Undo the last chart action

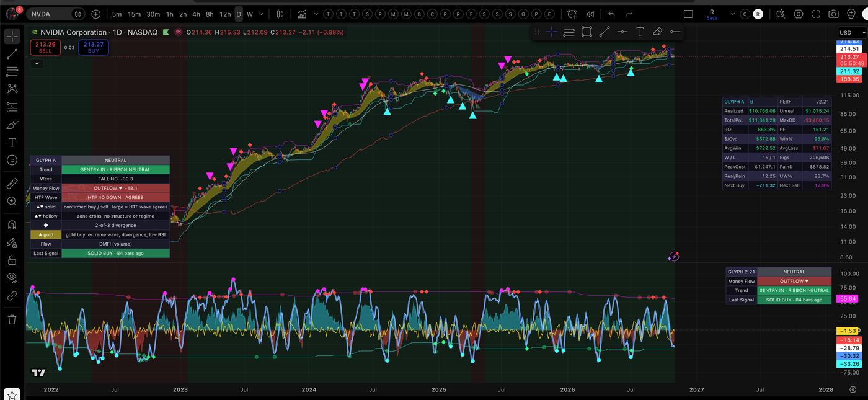coord(612,14)
